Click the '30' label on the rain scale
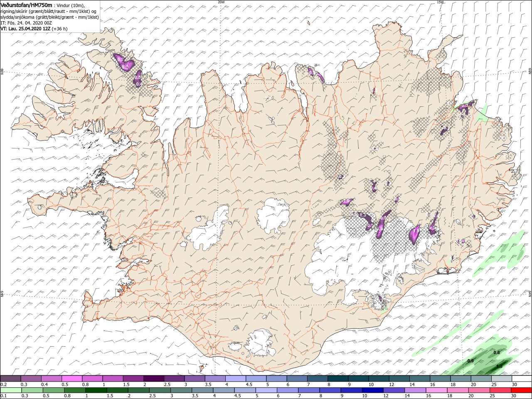The height and width of the screenshot is (399, 532). (513, 396)
